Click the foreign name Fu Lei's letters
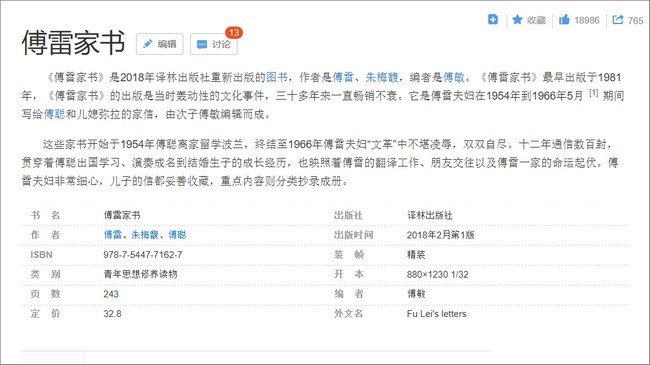Viewport: 650px width, 365px height. click(x=437, y=314)
